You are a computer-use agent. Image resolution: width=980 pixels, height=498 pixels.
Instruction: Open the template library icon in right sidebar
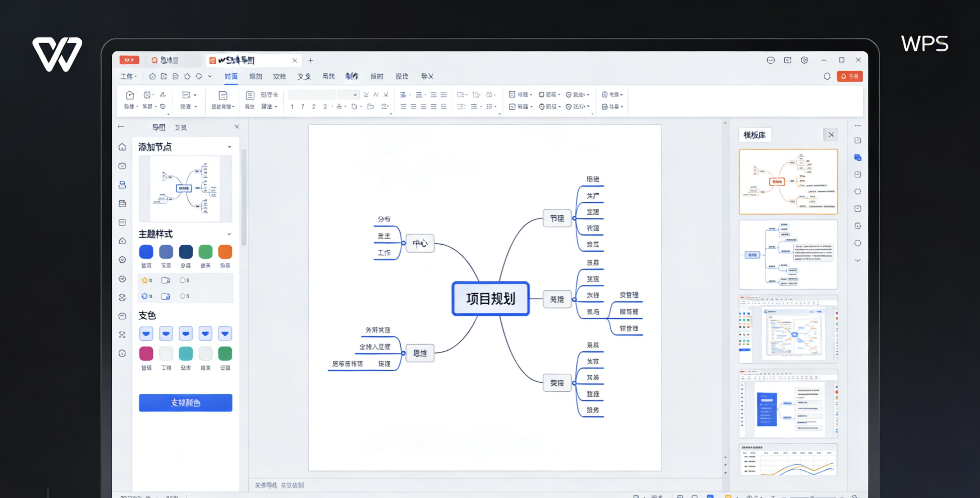pyautogui.click(x=858, y=157)
